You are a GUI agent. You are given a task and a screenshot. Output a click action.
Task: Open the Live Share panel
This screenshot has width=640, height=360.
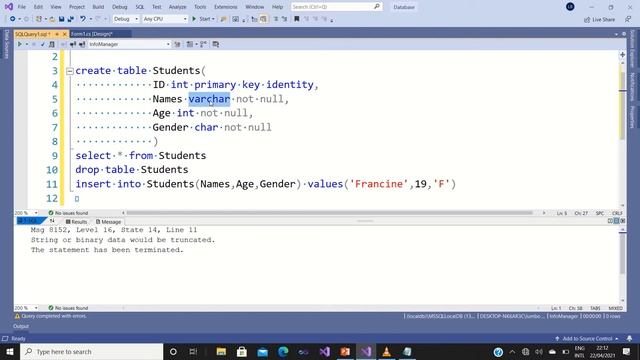[x=599, y=20]
